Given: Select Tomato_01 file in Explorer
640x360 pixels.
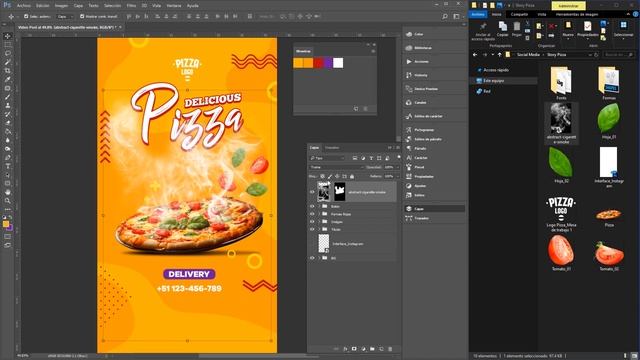Looking at the screenshot, I should tap(561, 253).
